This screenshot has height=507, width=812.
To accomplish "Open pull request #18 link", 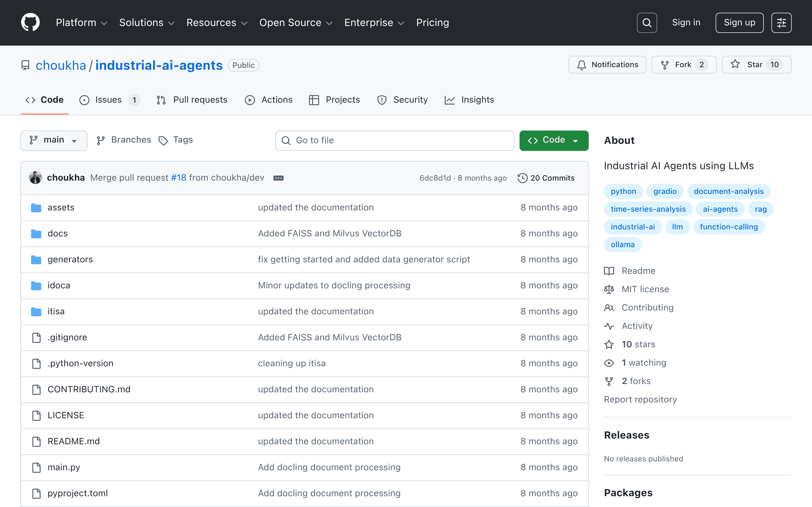I will [179, 178].
